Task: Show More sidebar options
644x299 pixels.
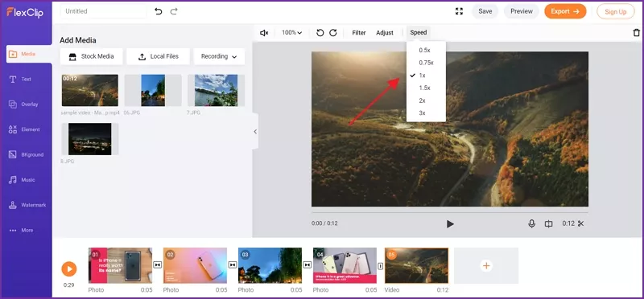Action: coord(21,230)
